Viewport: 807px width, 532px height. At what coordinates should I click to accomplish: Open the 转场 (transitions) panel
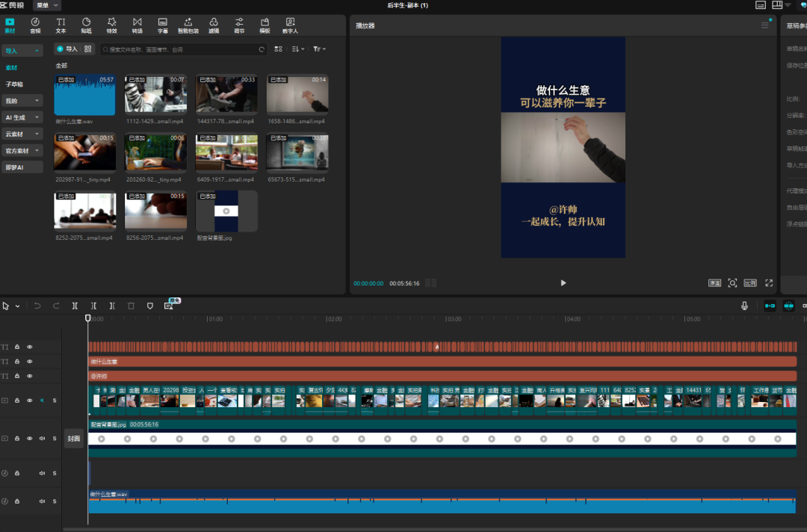click(137, 25)
